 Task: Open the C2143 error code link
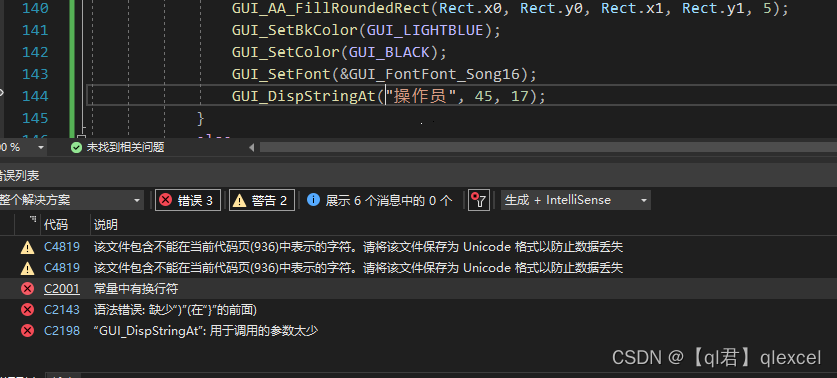tap(62, 310)
